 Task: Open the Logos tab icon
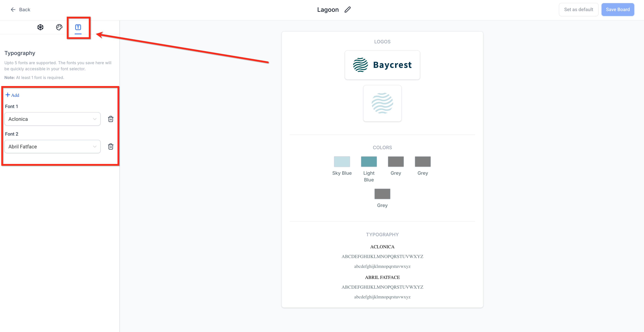click(40, 27)
